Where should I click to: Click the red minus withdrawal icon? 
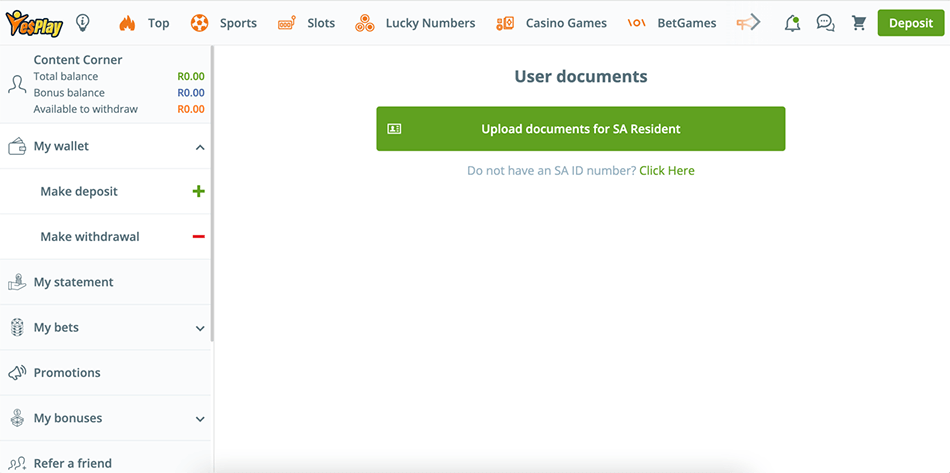coord(199,237)
